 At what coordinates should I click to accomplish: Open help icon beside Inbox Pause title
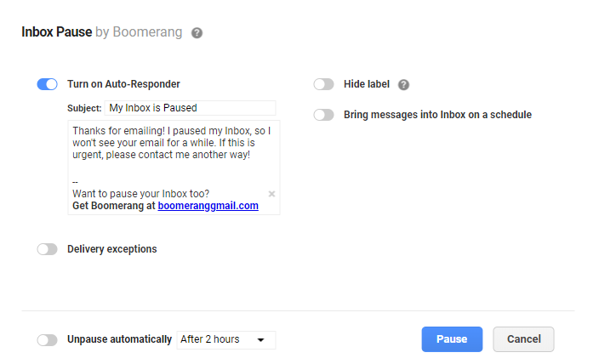tap(197, 33)
